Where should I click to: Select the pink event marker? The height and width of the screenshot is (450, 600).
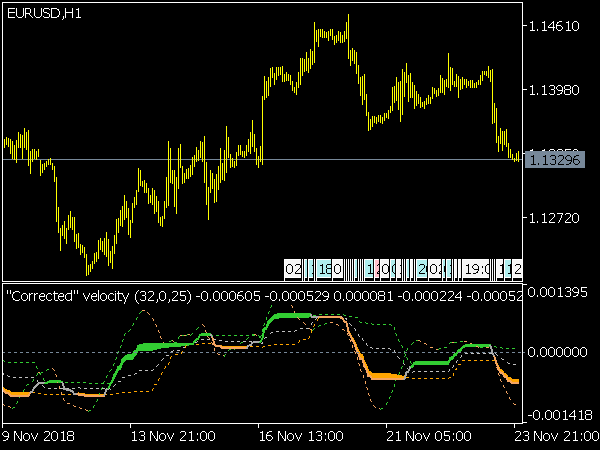(377, 269)
